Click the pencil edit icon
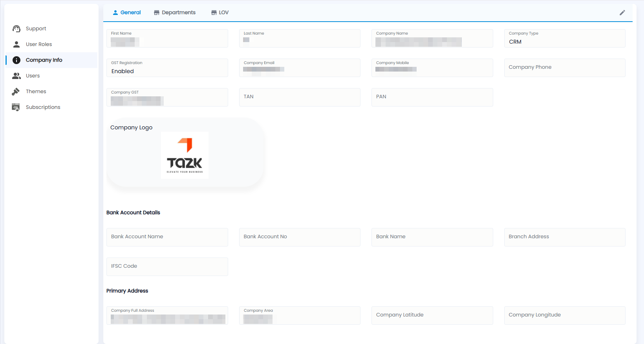Screen dimensions: 644x344 [622, 13]
